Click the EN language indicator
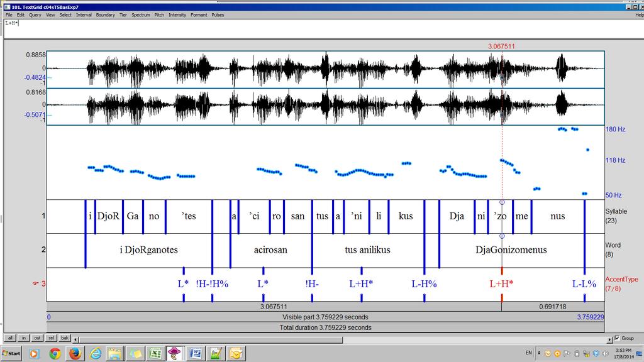Screen dimensions: 644x362 coord(528,353)
